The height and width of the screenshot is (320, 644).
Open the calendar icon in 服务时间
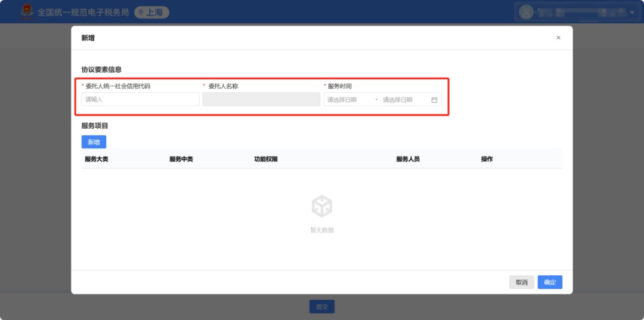click(434, 100)
